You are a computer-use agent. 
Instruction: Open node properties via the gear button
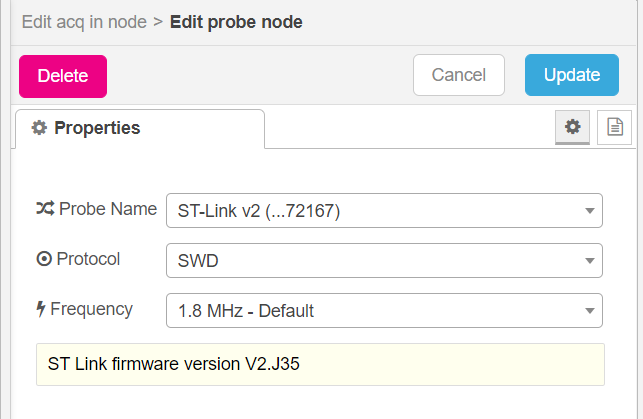572,127
